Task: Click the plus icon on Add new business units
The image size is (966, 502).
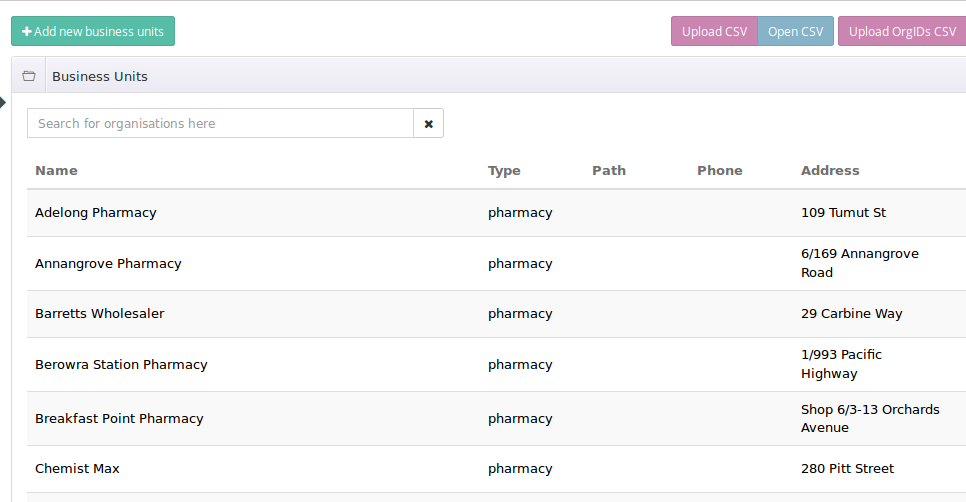Action: (26, 31)
